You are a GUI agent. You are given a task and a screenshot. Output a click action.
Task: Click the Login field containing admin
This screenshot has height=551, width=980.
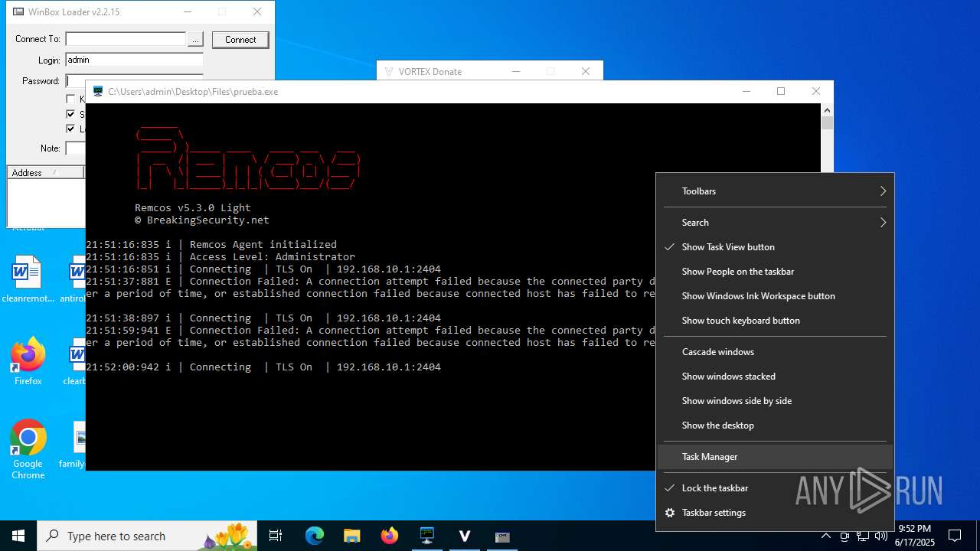coord(134,60)
